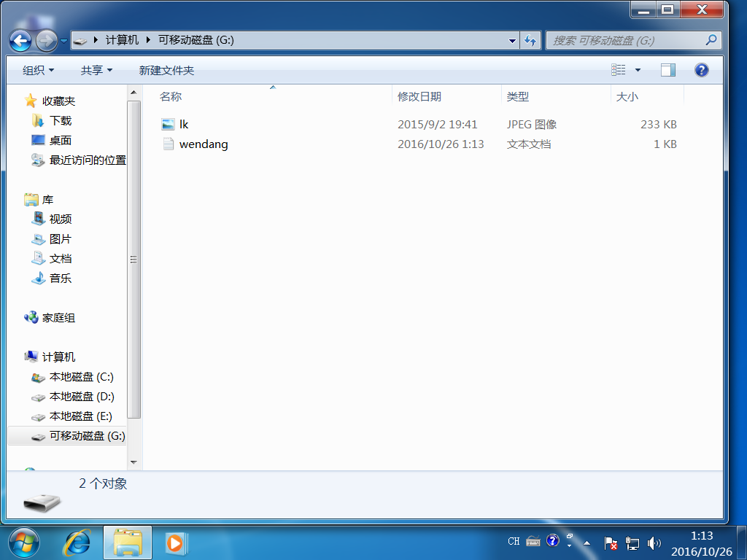747x560 pixels.
Task: Click the date 2015/9/2 19:41
Action: point(438,124)
